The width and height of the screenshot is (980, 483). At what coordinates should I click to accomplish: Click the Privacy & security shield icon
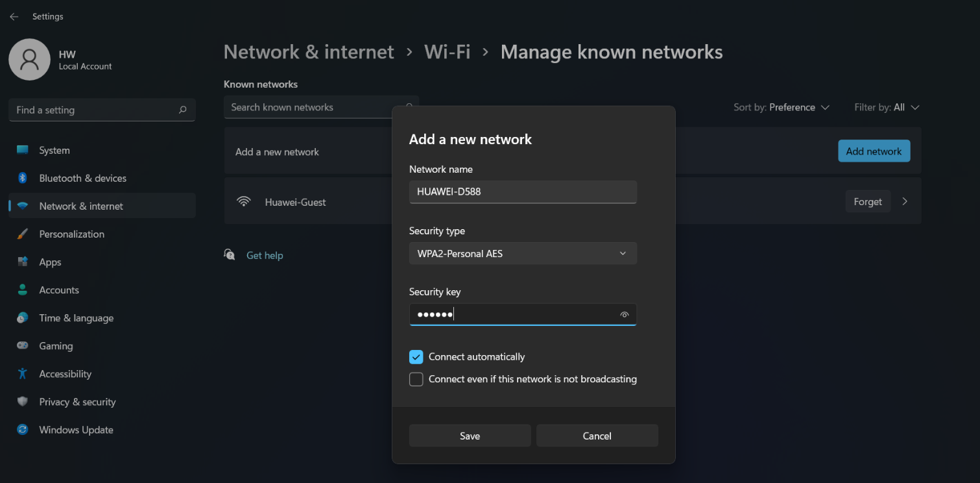(23, 401)
